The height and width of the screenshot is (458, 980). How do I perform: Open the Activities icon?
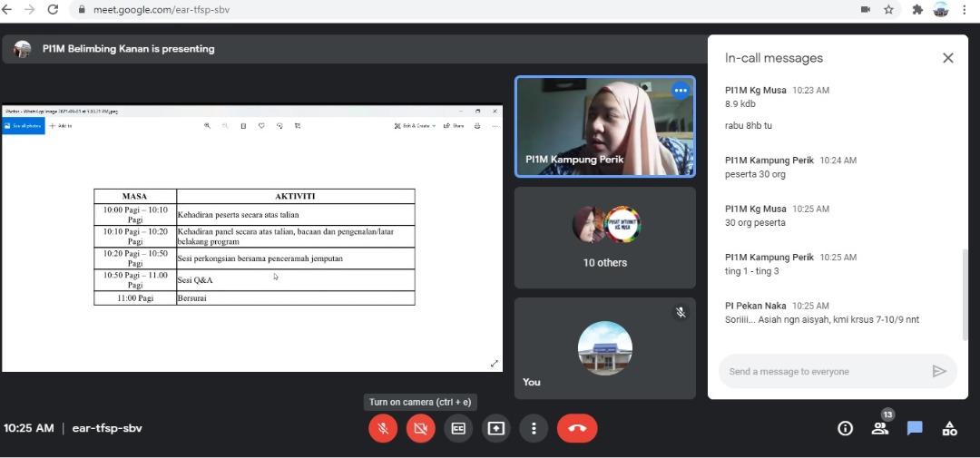point(949,428)
